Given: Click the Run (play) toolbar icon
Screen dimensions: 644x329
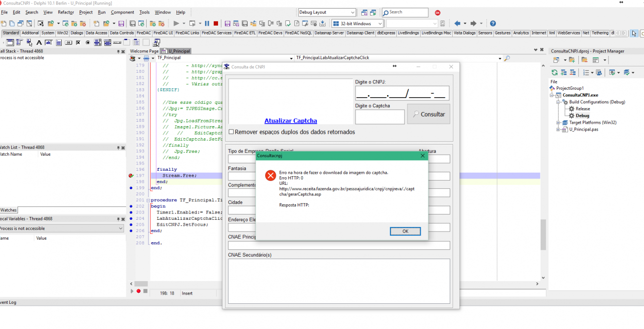Looking at the screenshot, I should tap(176, 23).
